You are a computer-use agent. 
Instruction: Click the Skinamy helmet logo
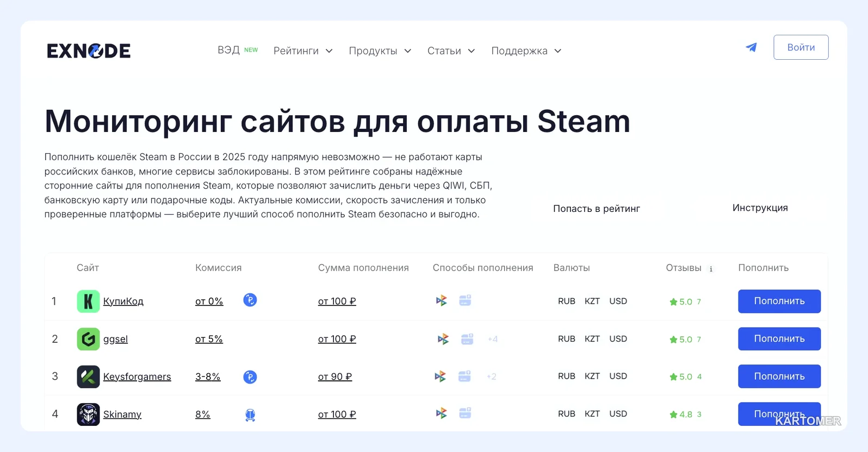[88, 414]
